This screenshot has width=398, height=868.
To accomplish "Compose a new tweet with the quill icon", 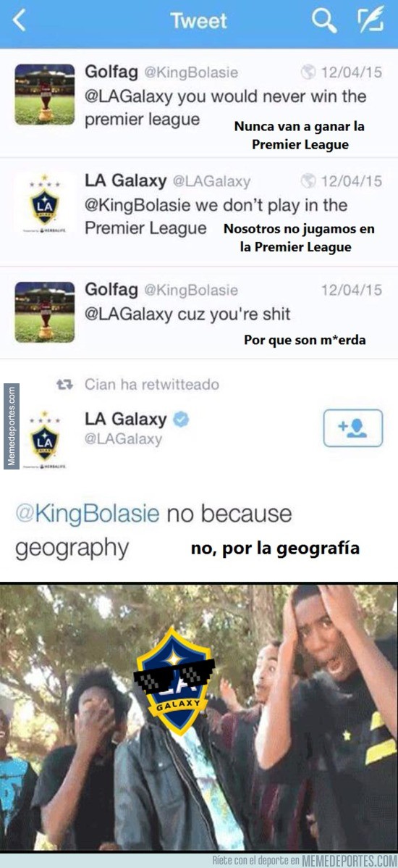I will (x=370, y=21).
